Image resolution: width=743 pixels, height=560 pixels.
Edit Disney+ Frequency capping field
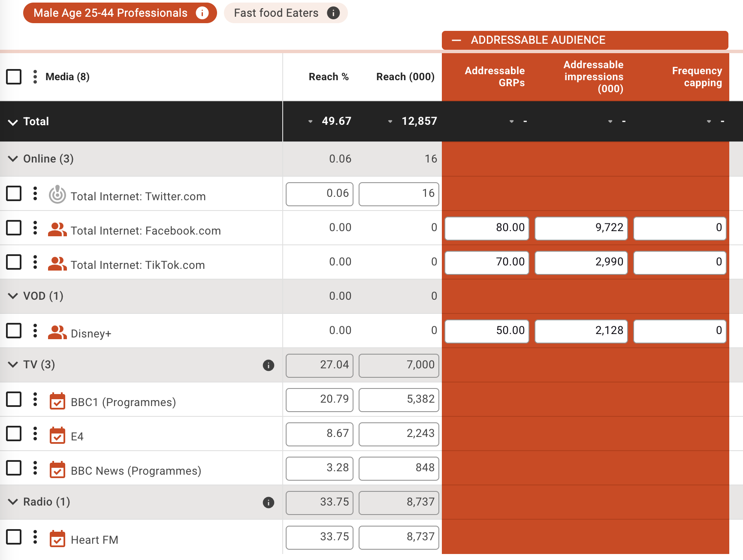[680, 331]
